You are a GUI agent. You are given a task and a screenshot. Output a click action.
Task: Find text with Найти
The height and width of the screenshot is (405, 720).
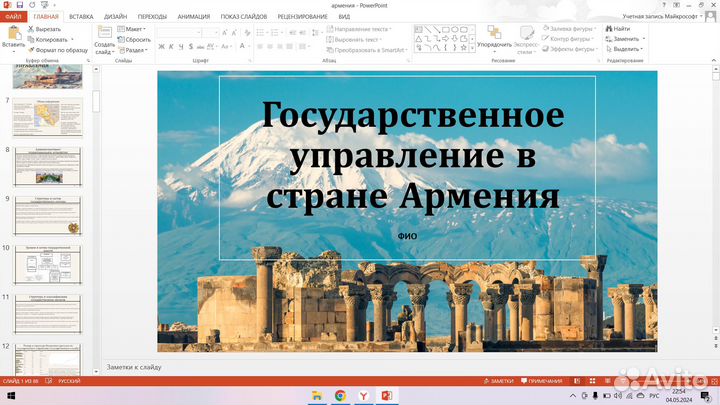pos(618,29)
